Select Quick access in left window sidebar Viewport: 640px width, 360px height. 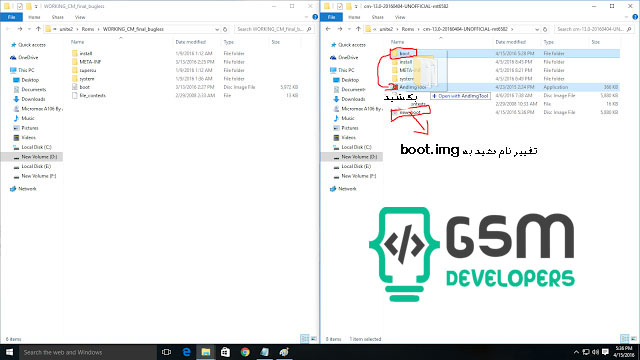click(x=28, y=45)
